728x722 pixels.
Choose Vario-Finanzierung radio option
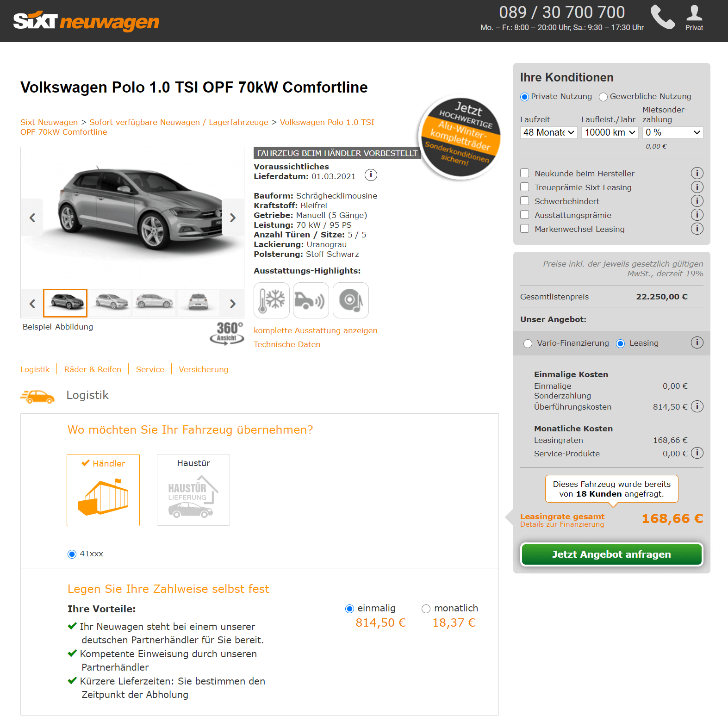[528, 343]
